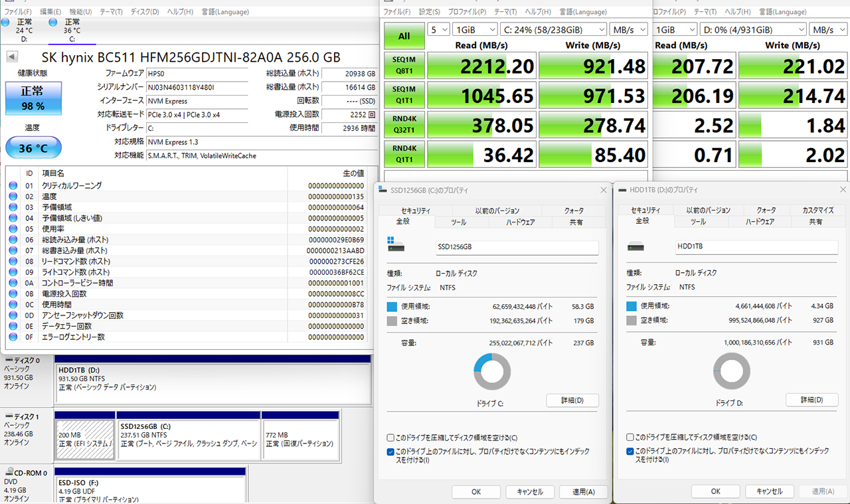Click the ディスク 0 disk icon in Disk Management
The width and height of the screenshot is (850, 504).
pyautogui.click(x=9, y=361)
